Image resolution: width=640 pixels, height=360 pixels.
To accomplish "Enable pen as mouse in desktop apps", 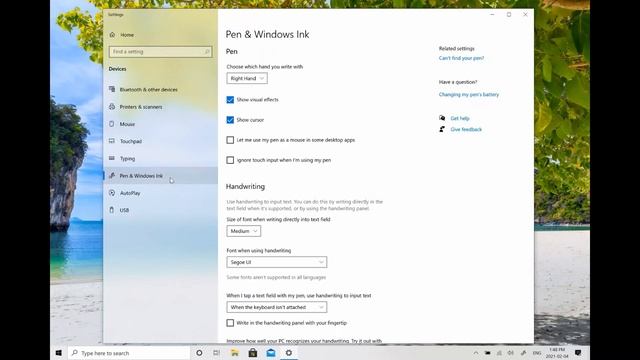I will (230, 140).
